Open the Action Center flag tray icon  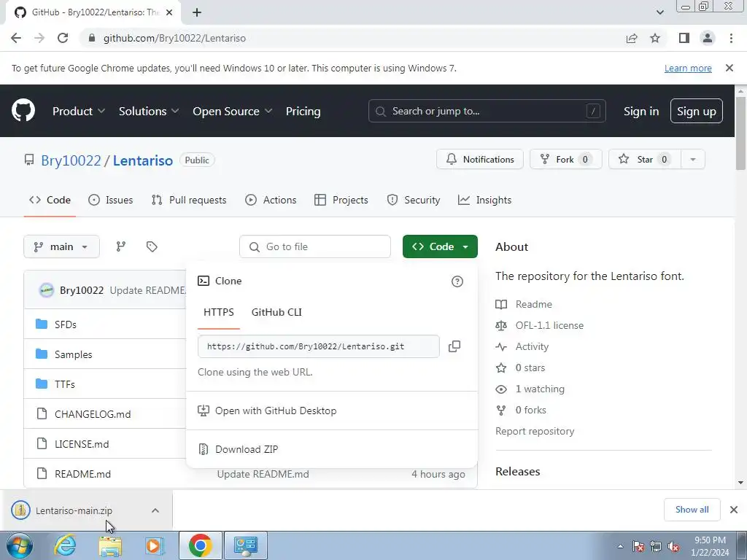click(x=638, y=547)
